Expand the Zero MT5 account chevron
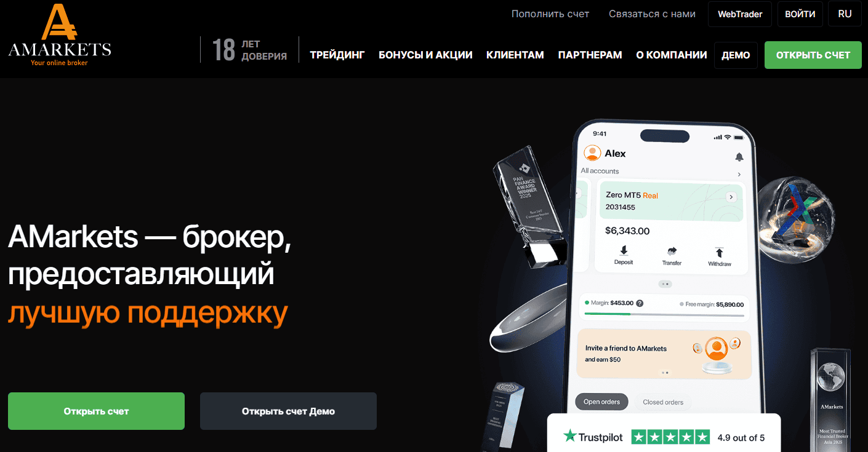The height and width of the screenshot is (452, 868). coord(731,197)
